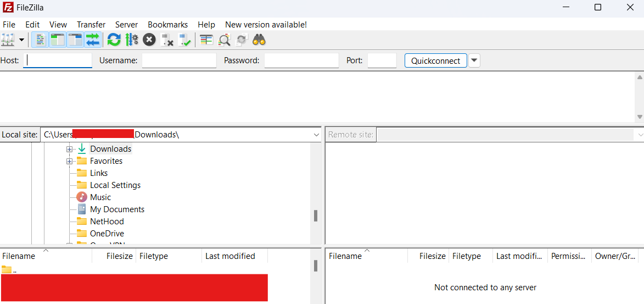Image resolution: width=644 pixels, height=304 pixels.
Task: Select Local Settings folder in tree
Action: pyautogui.click(x=115, y=185)
